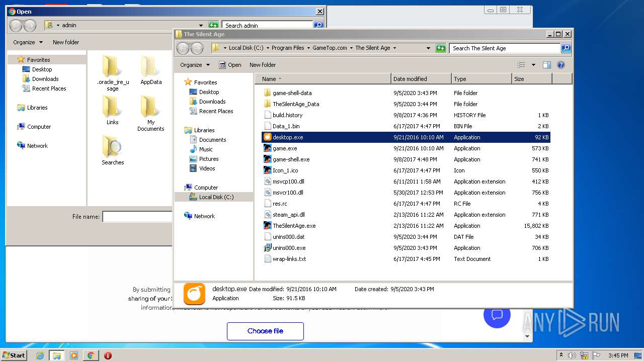
Task: Open the Start menu
Action: (x=14, y=355)
